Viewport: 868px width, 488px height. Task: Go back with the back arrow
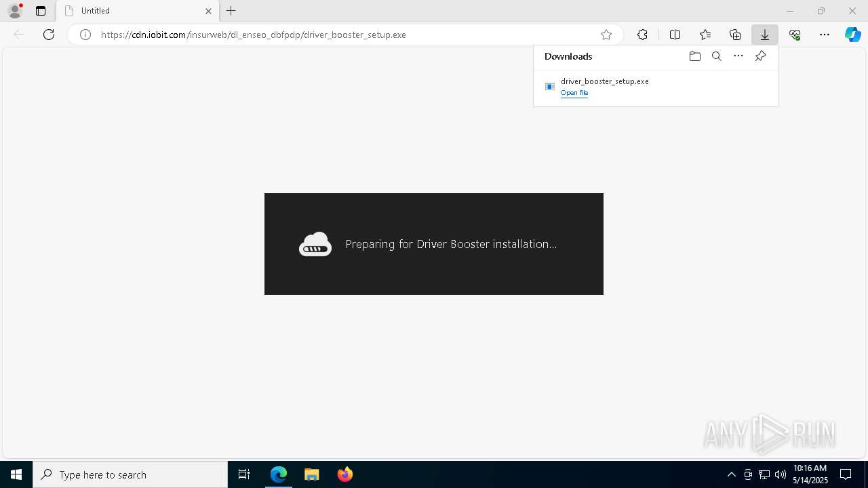[x=19, y=35]
